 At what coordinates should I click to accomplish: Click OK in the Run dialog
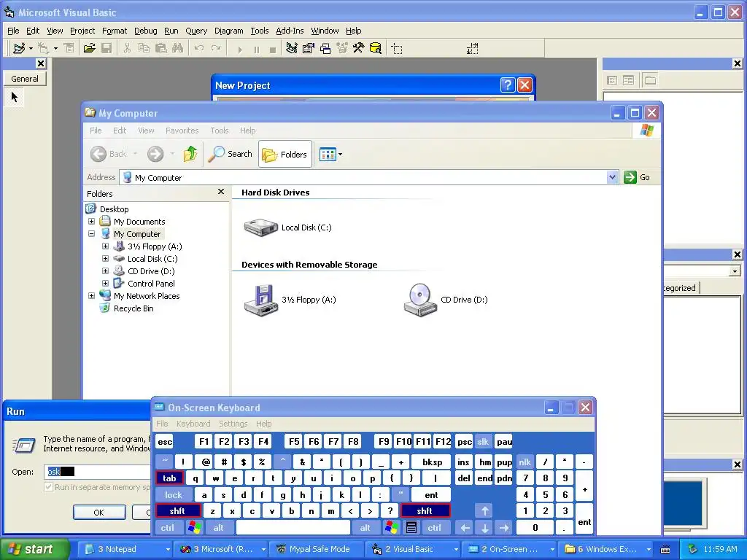(99, 513)
